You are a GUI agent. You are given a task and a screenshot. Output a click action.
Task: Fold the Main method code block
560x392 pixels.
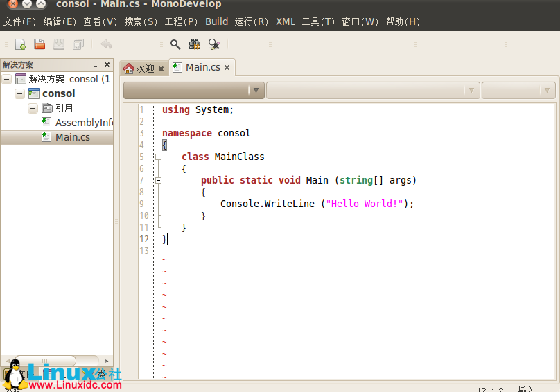(158, 181)
